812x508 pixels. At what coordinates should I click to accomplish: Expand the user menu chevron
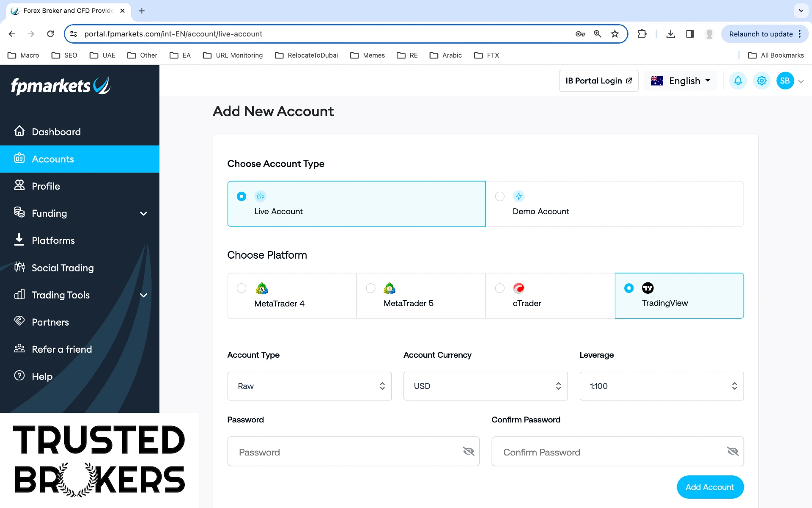tap(801, 81)
